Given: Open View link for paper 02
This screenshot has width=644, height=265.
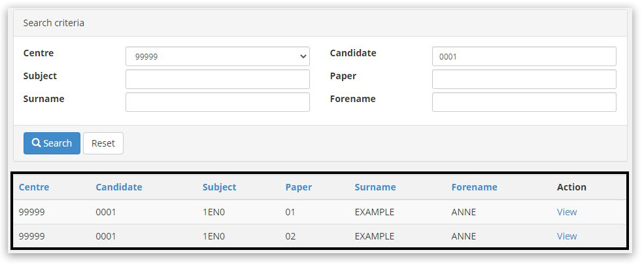Looking at the screenshot, I should point(566,236).
